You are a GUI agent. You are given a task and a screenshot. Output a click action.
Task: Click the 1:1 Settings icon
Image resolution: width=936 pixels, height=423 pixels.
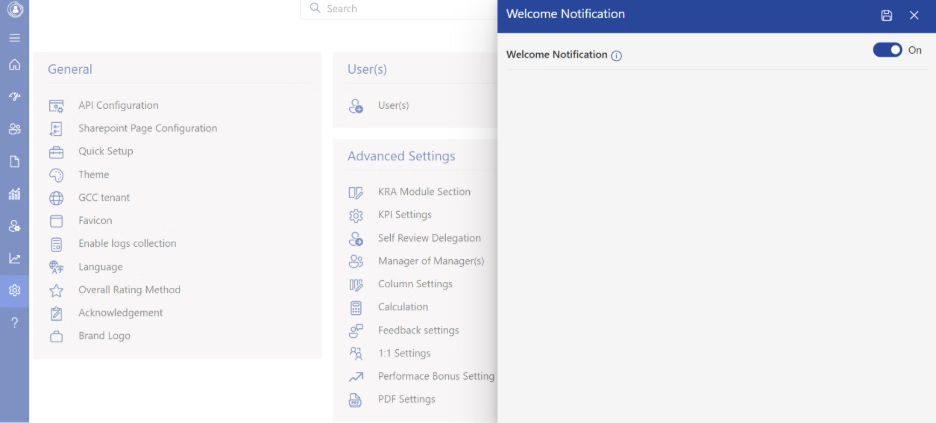356,354
